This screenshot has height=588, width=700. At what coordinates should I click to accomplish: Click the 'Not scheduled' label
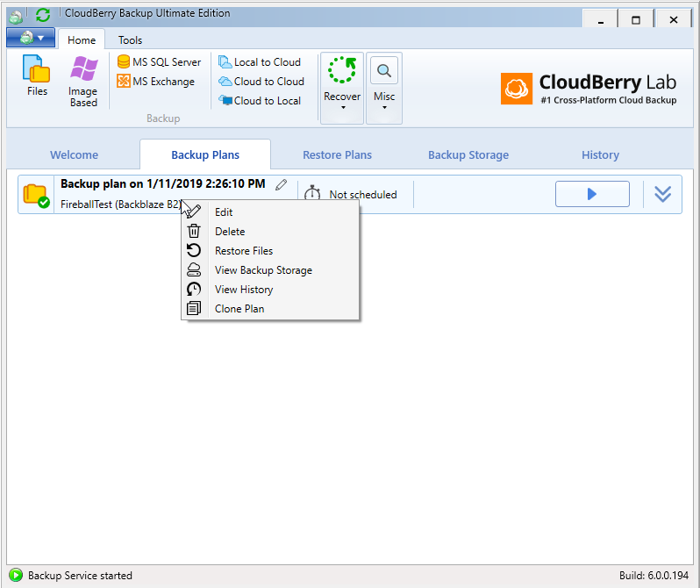[x=363, y=194]
